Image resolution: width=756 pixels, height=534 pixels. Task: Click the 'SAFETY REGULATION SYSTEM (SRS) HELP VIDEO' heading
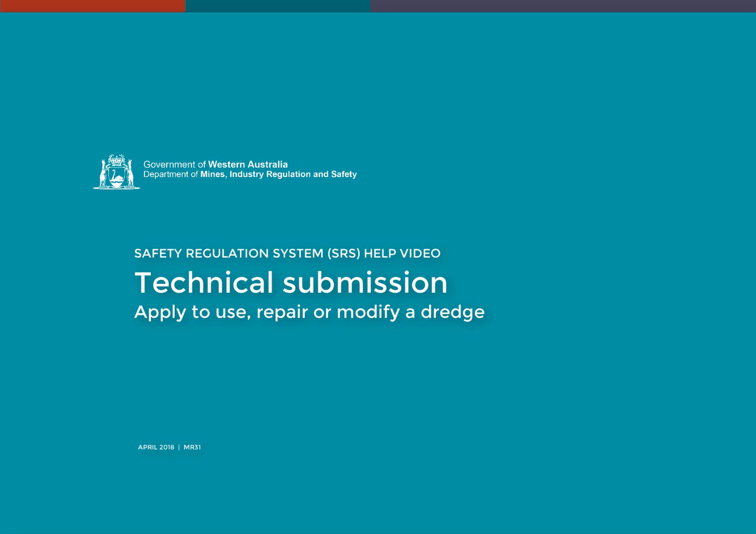pos(287,253)
